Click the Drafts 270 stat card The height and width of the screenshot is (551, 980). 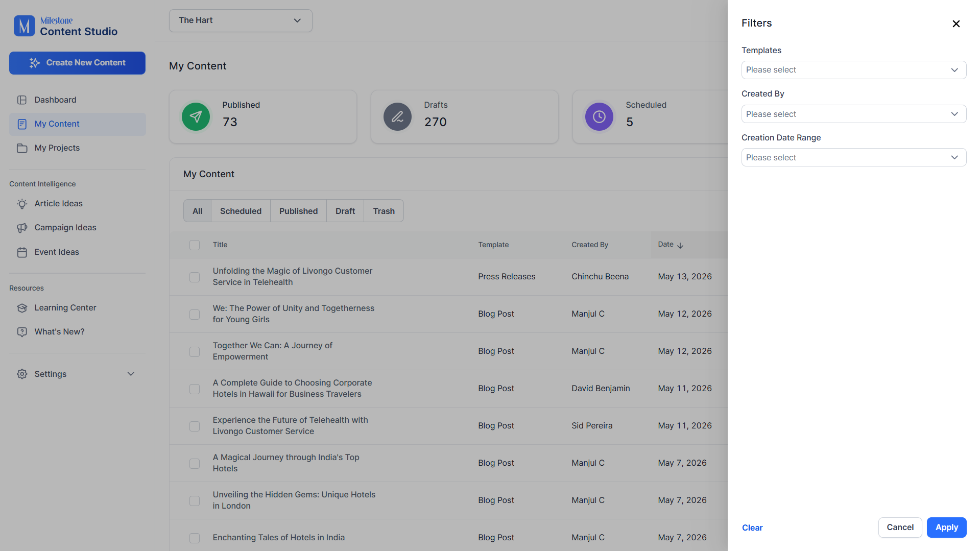click(464, 117)
